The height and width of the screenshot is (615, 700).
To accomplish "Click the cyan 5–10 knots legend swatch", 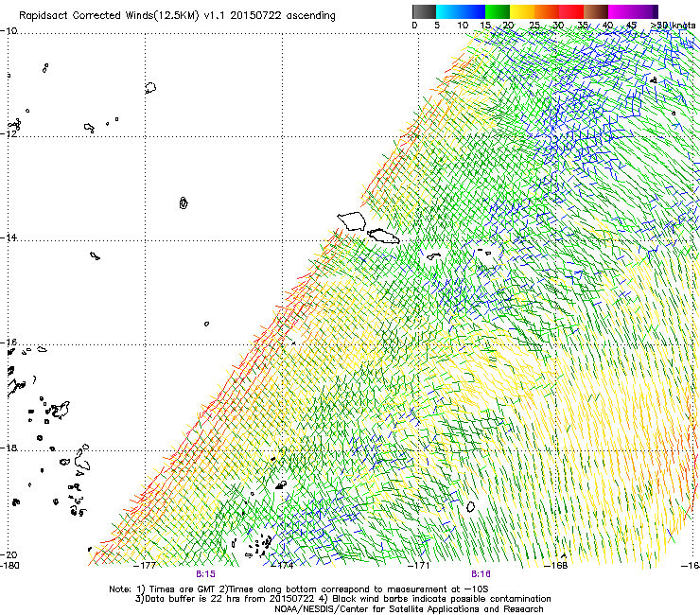I will pos(448,11).
